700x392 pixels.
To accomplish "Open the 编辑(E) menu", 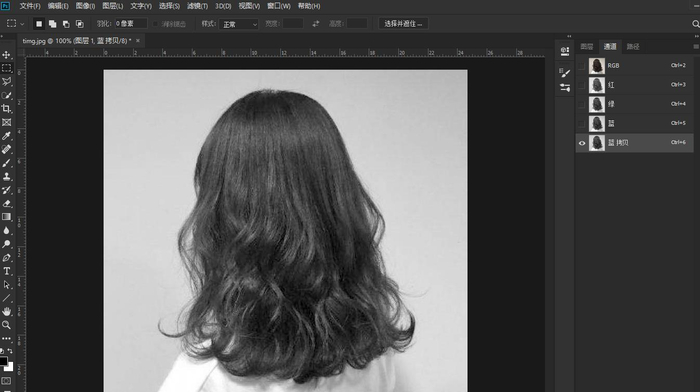I will [58, 6].
